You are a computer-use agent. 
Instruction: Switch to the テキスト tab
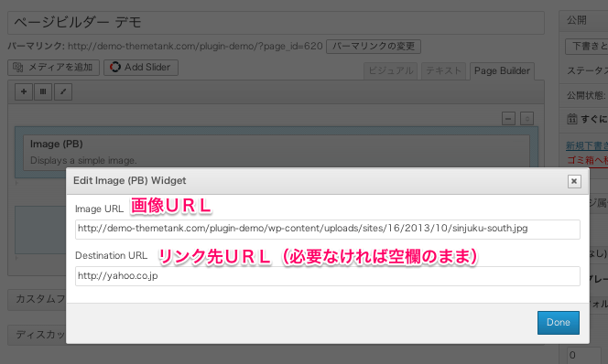point(443,70)
